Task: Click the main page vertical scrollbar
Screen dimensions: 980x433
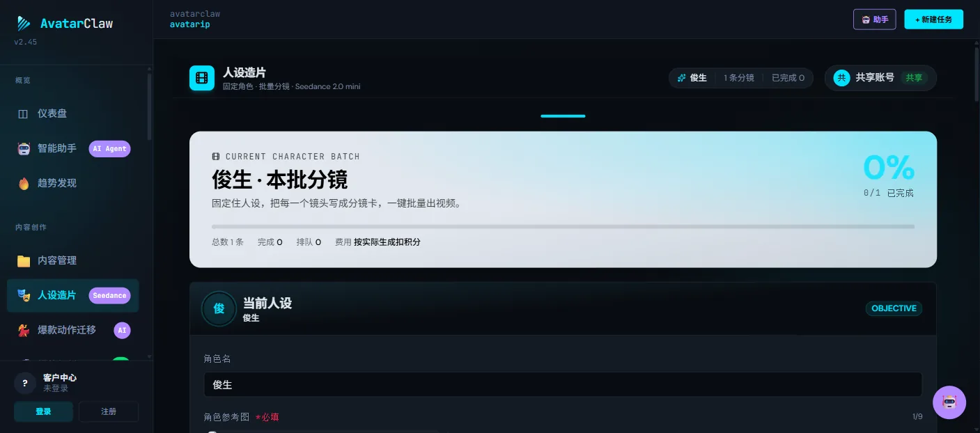Action: pos(976,73)
